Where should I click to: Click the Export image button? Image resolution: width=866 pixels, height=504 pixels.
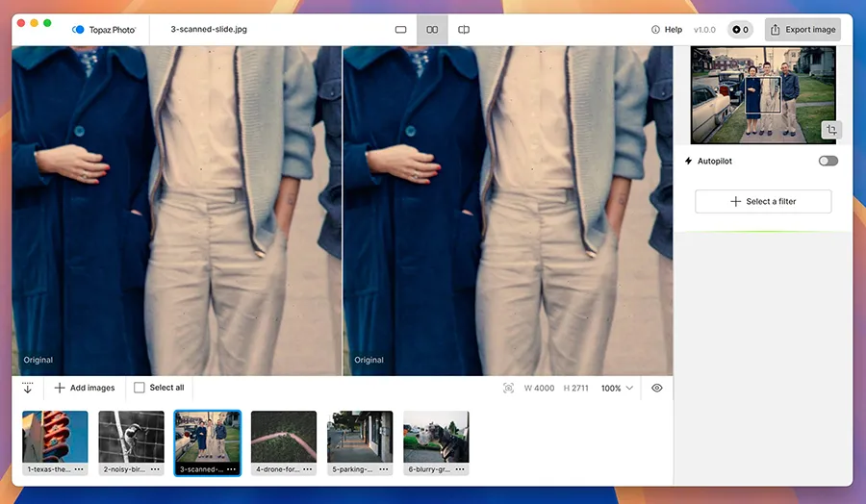coord(802,30)
